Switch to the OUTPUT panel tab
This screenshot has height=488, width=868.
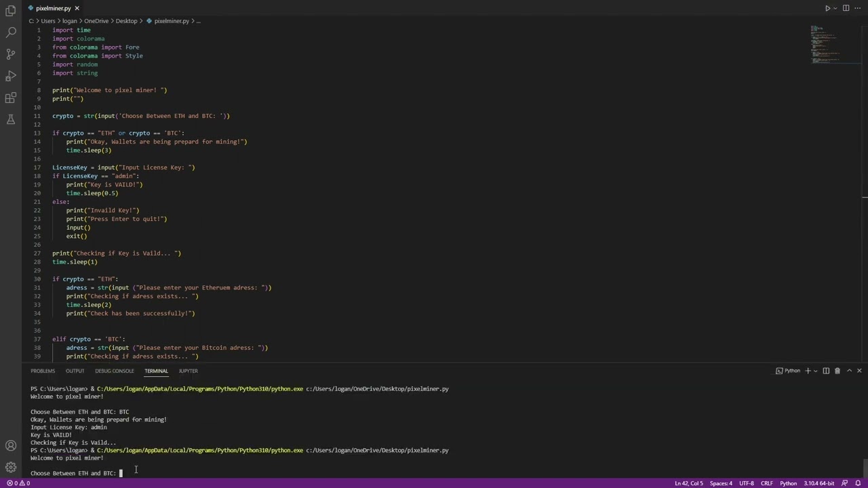pyautogui.click(x=75, y=371)
